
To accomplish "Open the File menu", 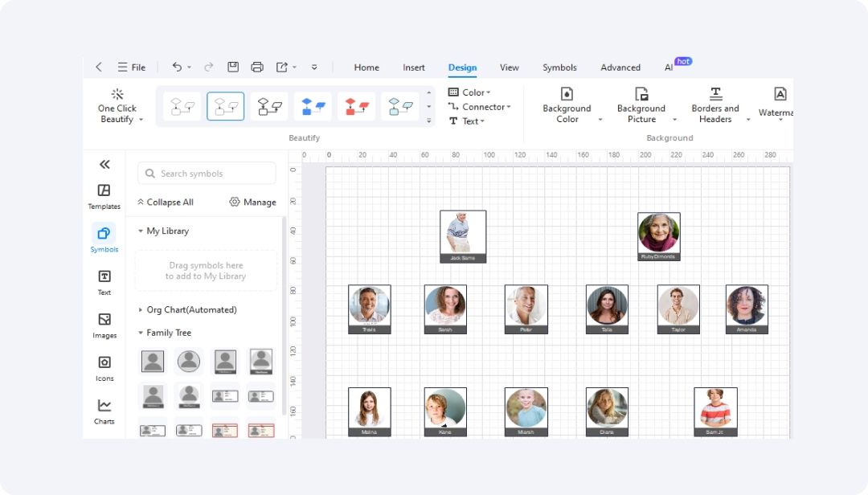I will [x=131, y=67].
